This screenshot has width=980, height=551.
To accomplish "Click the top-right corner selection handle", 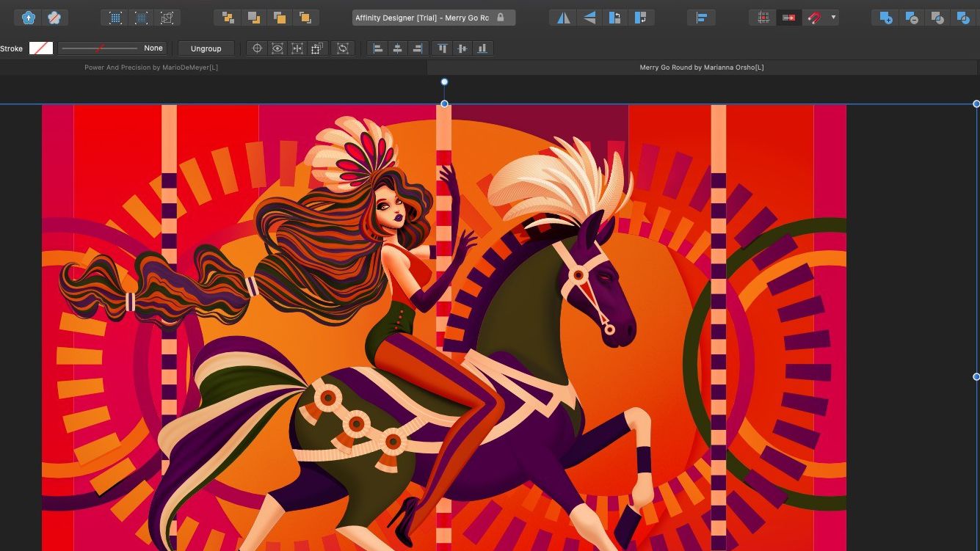I will pyautogui.click(x=976, y=104).
